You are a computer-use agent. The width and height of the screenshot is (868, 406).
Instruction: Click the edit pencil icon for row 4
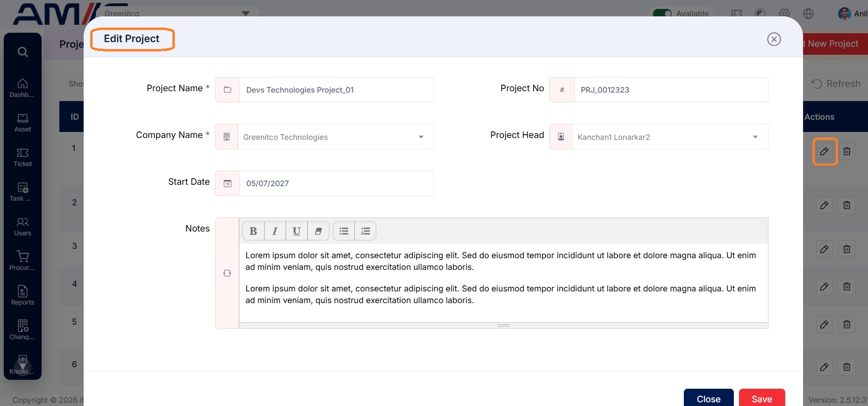tap(825, 287)
